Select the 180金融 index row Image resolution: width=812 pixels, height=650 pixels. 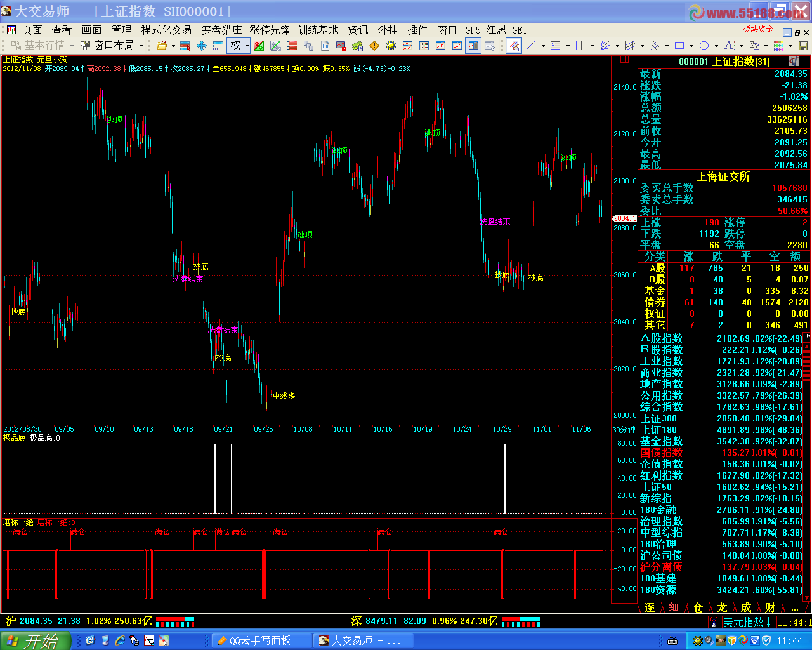(721, 510)
